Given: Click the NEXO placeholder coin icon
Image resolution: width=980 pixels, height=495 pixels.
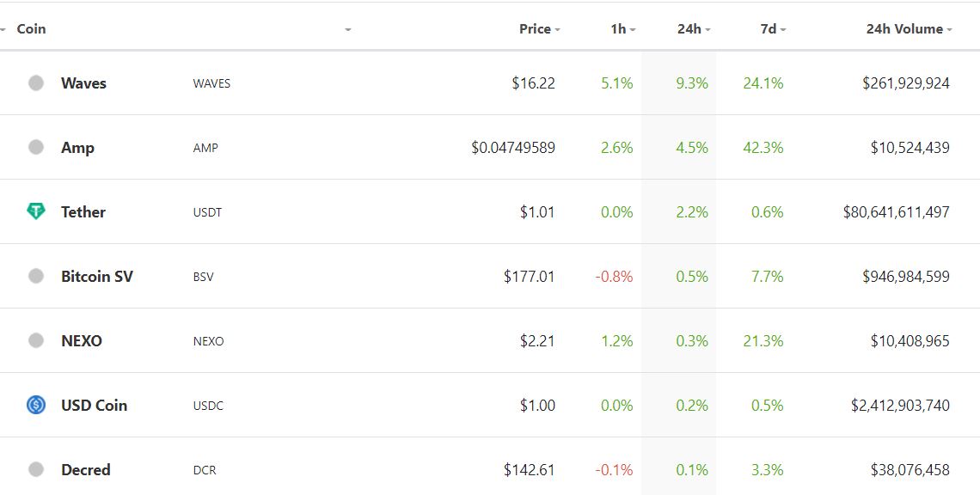Looking at the screenshot, I should click(x=36, y=340).
